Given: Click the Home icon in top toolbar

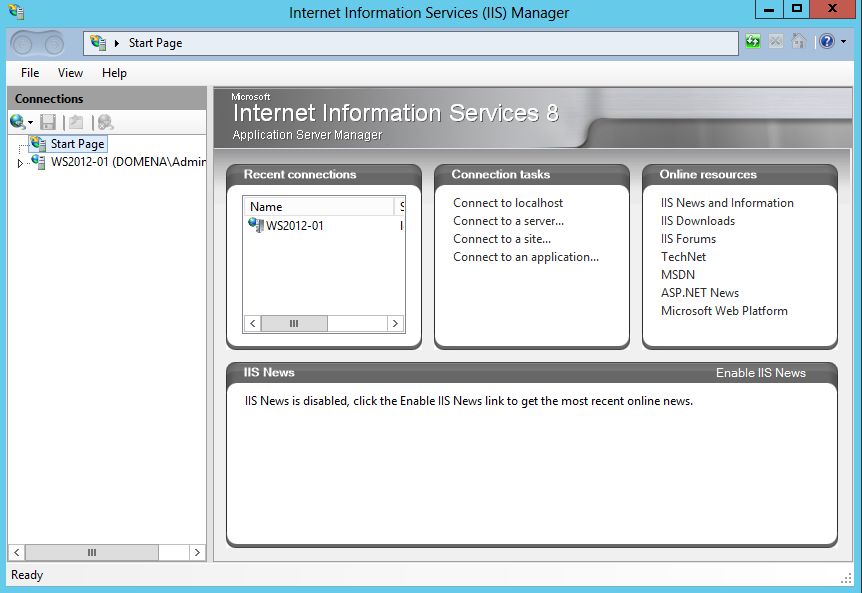Looking at the screenshot, I should pos(798,41).
